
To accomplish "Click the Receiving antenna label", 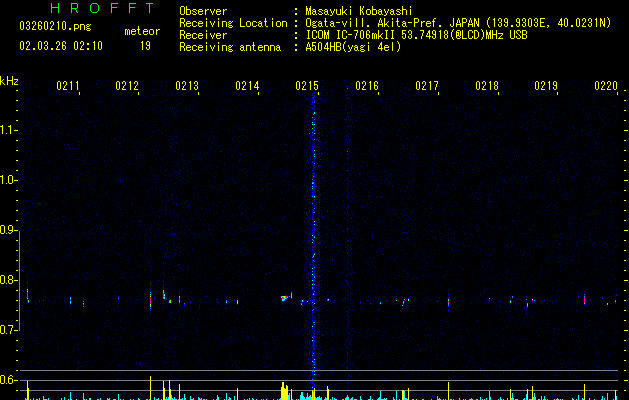I will [x=230, y=47].
